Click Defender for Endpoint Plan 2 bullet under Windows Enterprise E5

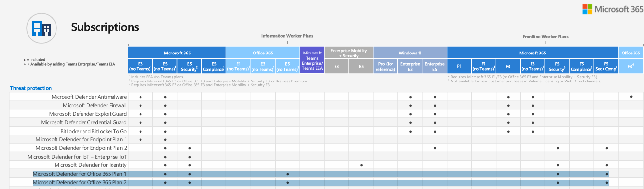435,148
